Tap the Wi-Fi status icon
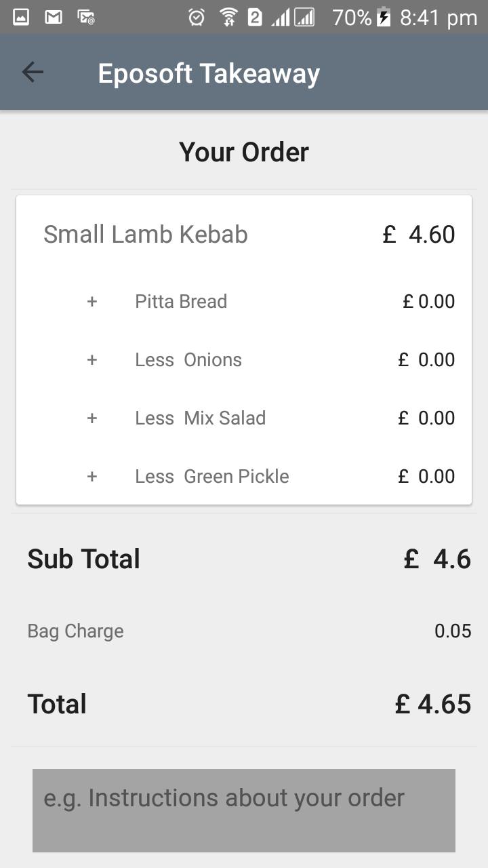The image size is (488, 868). point(229,17)
